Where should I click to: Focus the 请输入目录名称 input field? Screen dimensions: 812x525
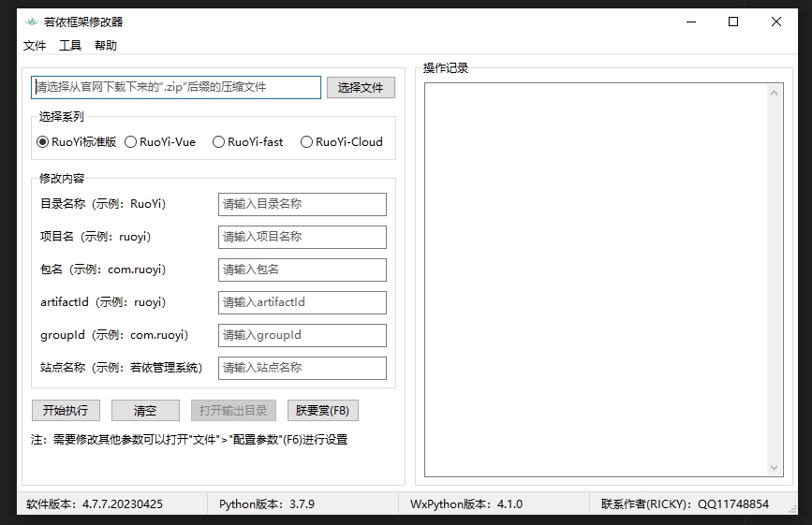(303, 204)
